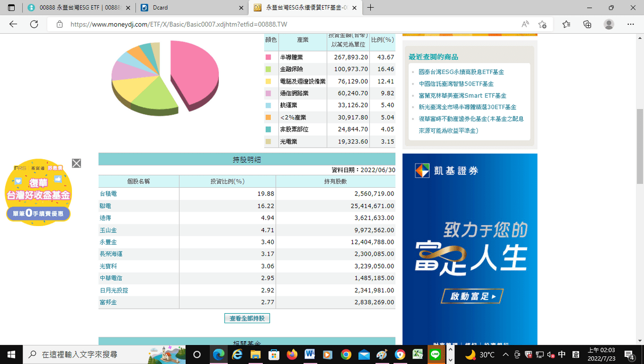
Task: Open the 光寶科 stock link
Action: (108, 266)
